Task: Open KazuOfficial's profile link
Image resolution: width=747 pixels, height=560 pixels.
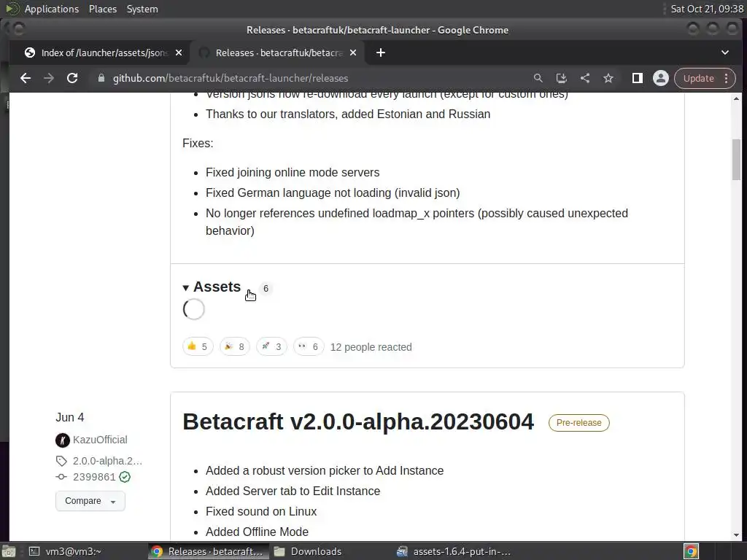Action: pyautogui.click(x=100, y=440)
